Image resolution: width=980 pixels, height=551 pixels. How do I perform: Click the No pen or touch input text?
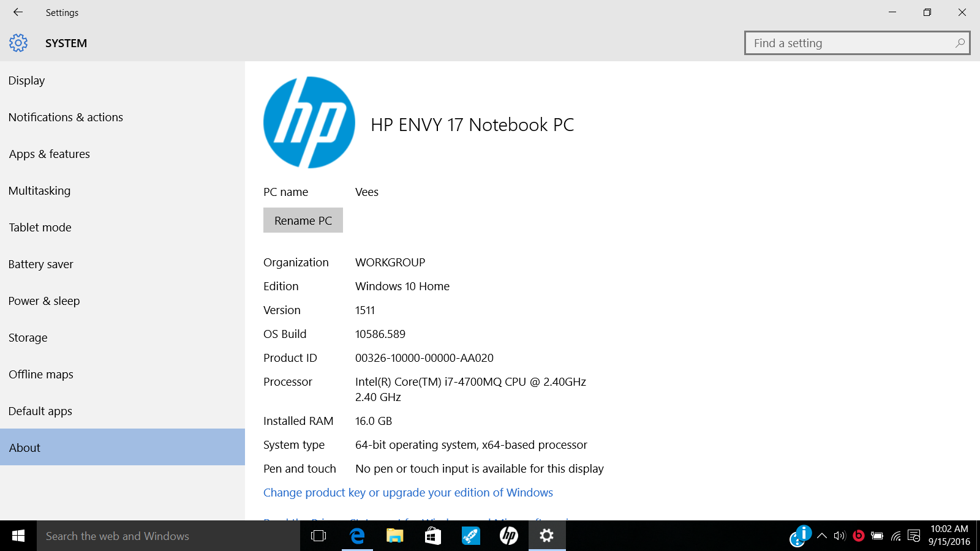480,468
